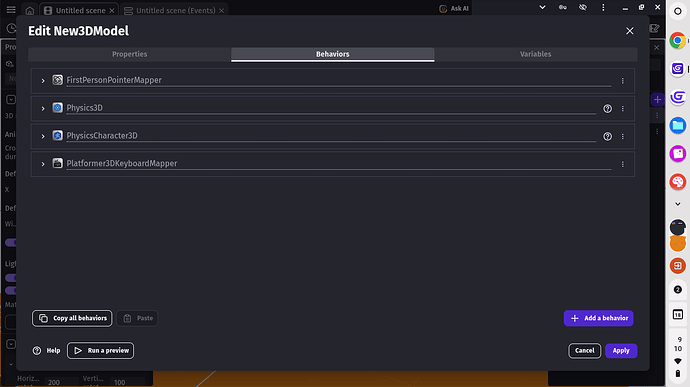Open the pink square app in shelf

pos(678,154)
